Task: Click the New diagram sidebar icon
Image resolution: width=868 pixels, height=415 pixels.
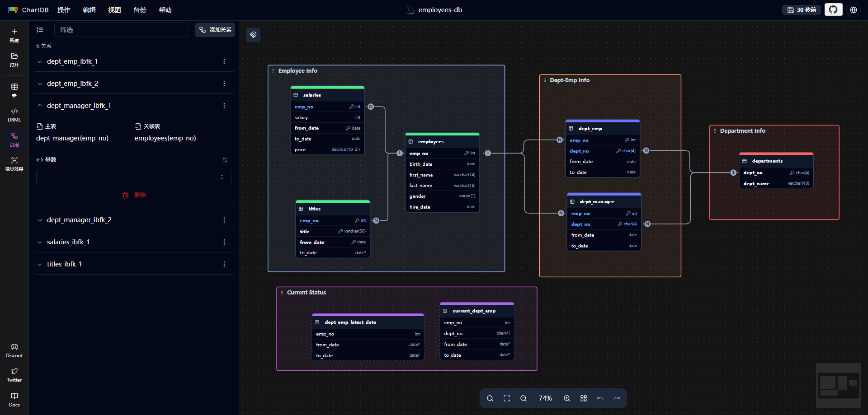Action: tap(14, 35)
